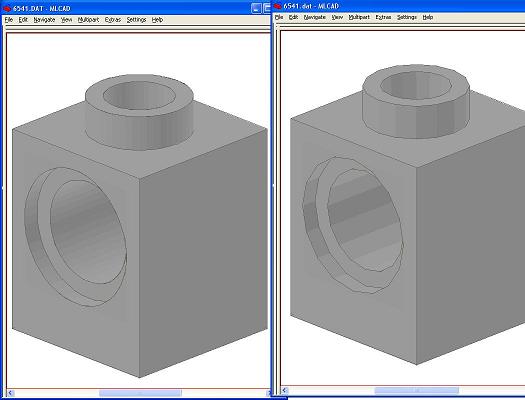
Task: Open File menu in lowercase 6541.dat window
Action: 279,17
